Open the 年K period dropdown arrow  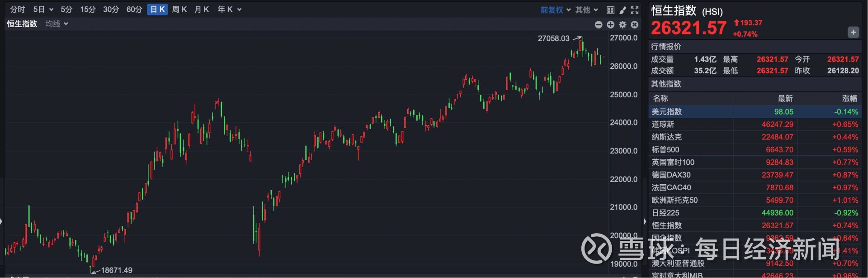(240, 10)
